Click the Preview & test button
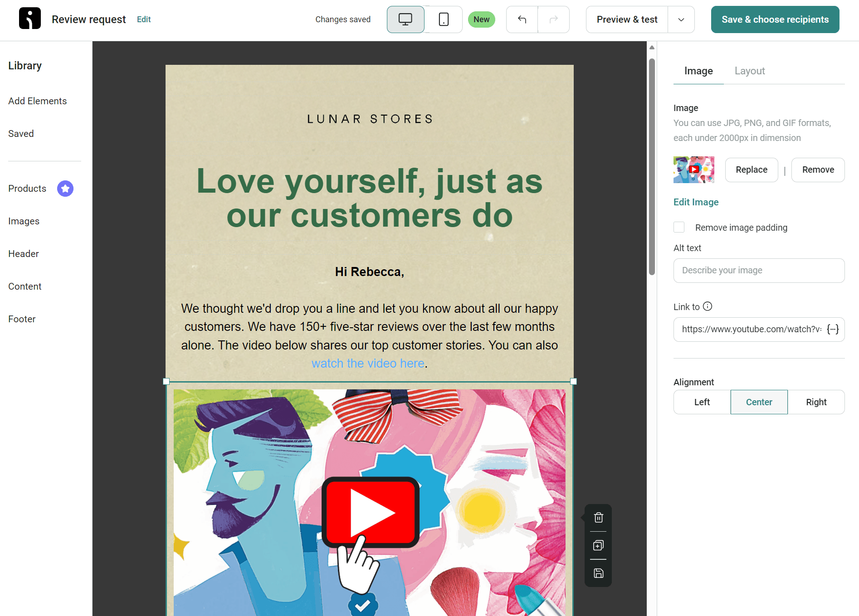Image resolution: width=859 pixels, height=616 pixels. pos(627,19)
